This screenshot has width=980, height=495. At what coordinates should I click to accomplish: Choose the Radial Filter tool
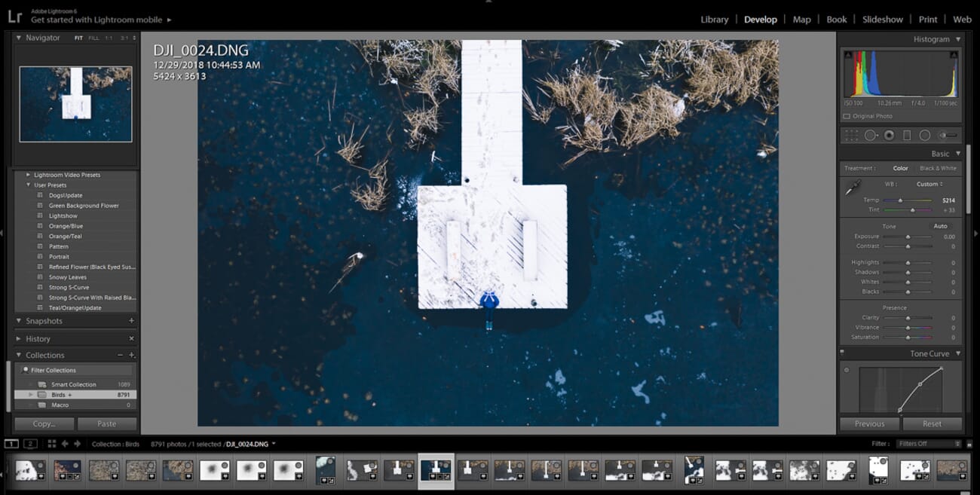(925, 136)
